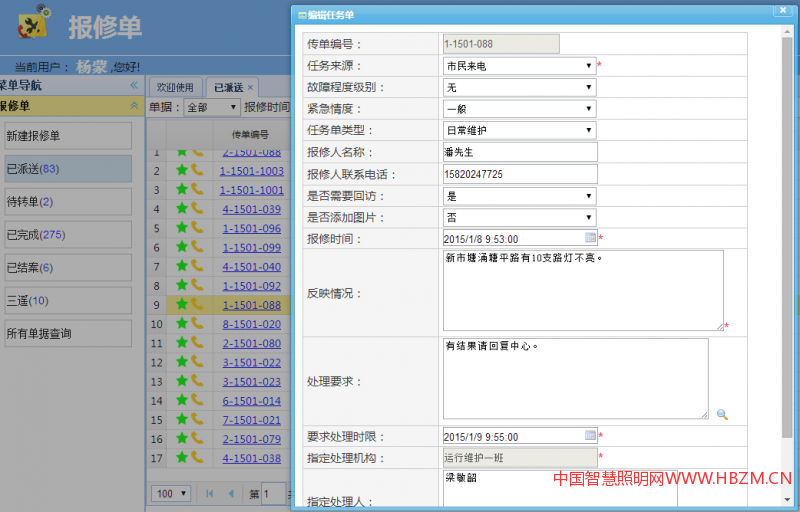Open the 单据 filter dropdown showing 全部
This screenshot has width=800, height=512.
click(211, 107)
